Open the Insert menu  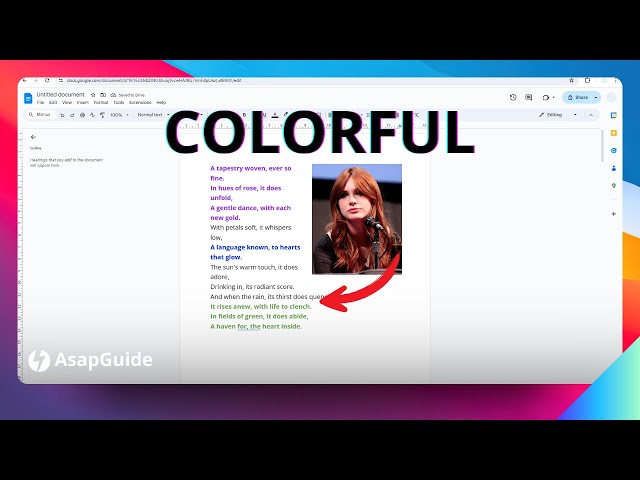pyautogui.click(x=83, y=102)
